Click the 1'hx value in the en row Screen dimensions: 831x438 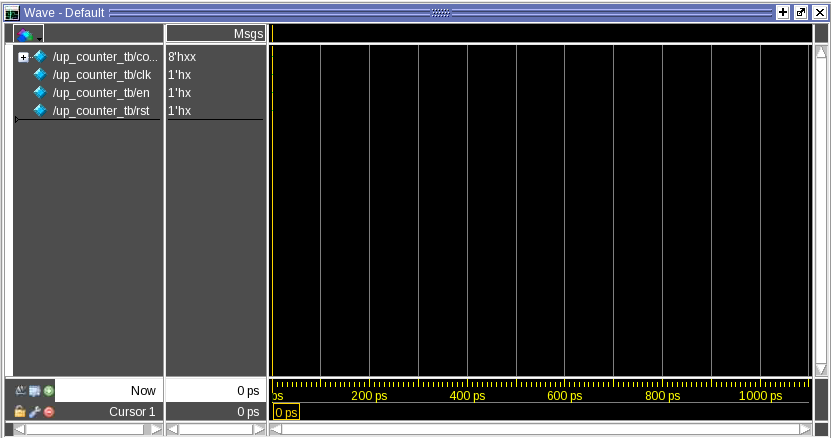click(179, 93)
